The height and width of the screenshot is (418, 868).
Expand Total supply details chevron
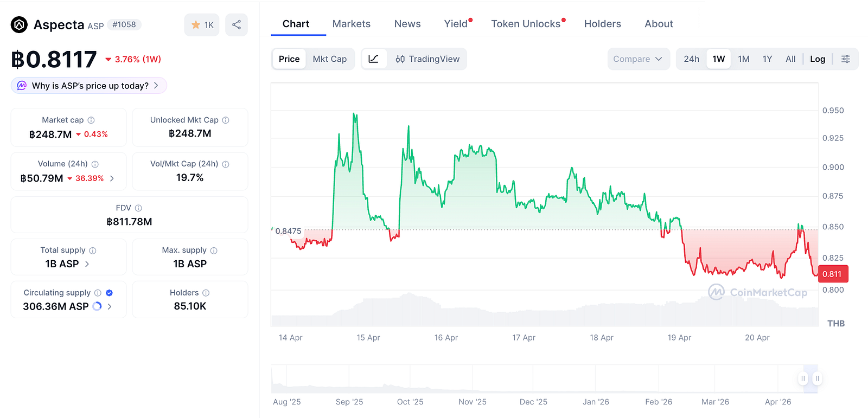(87, 264)
